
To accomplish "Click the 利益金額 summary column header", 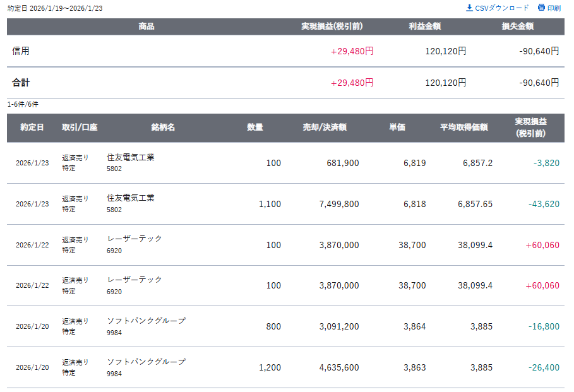I will point(424,27).
